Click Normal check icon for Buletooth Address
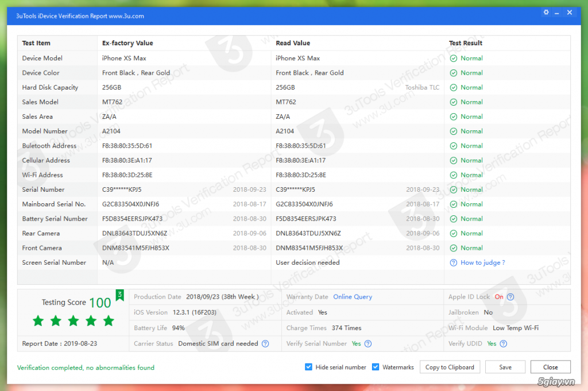 click(454, 146)
